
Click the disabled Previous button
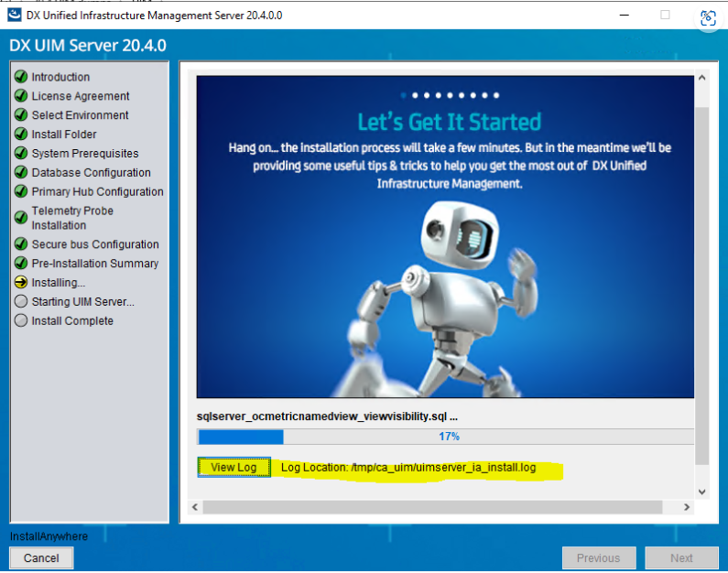(599, 557)
